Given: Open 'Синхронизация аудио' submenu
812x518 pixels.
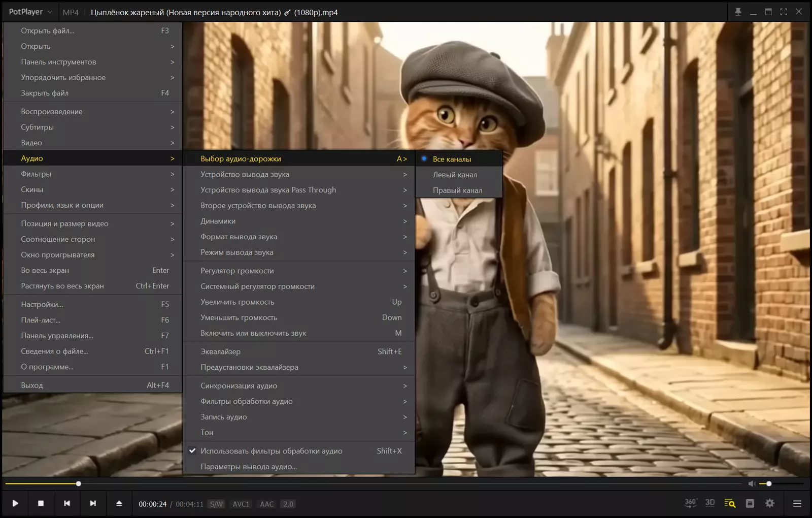Looking at the screenshot, I should [299, 385].
